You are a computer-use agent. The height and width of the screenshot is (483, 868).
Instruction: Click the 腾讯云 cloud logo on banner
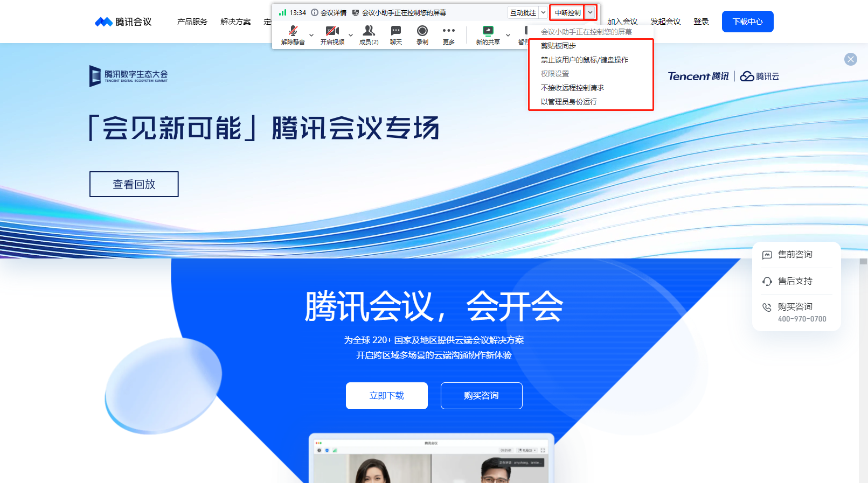[x=760, y=76]
